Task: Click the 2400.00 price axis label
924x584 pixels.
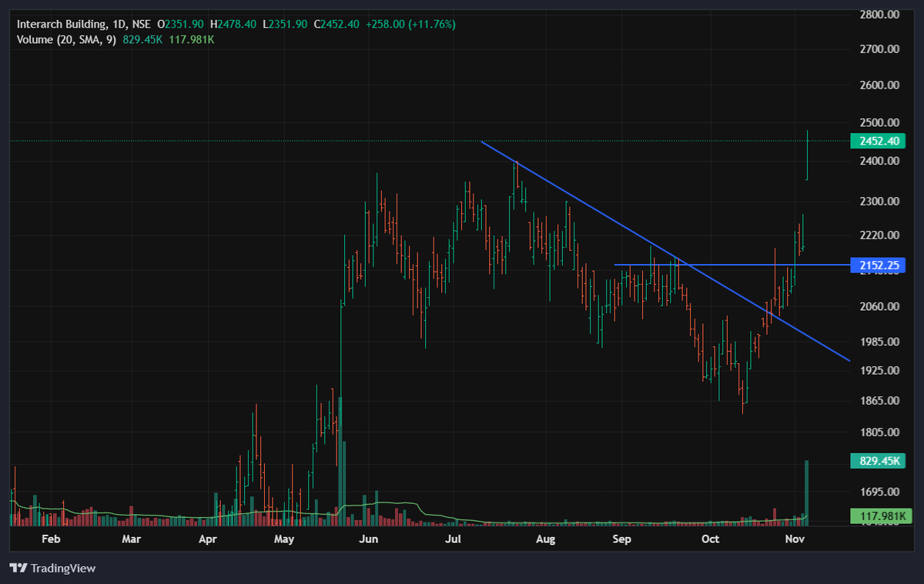Action: pos(879,161)
